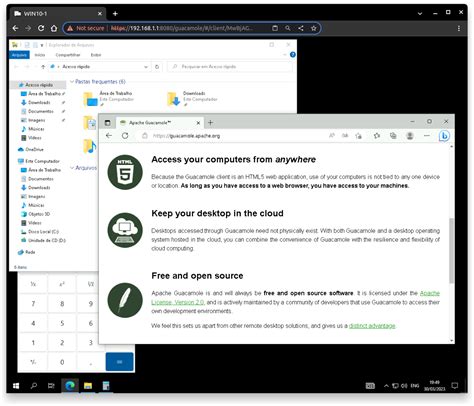Reload the outer Guacamole client page

click(x=41, y=28)
